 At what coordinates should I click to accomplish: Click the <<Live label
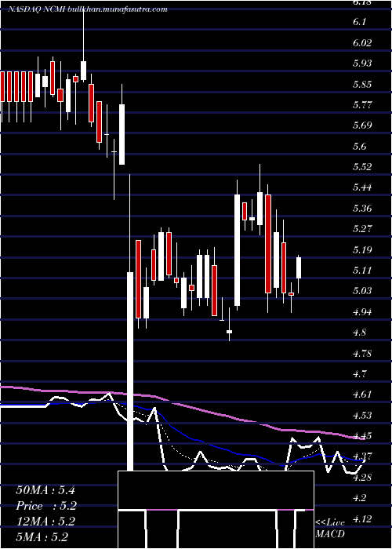coord(330,523)
